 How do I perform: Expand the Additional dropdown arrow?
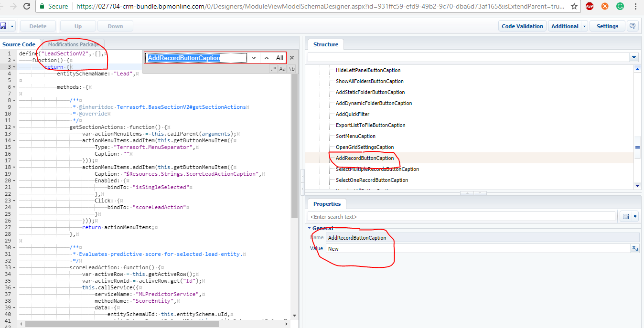[584, 26]
